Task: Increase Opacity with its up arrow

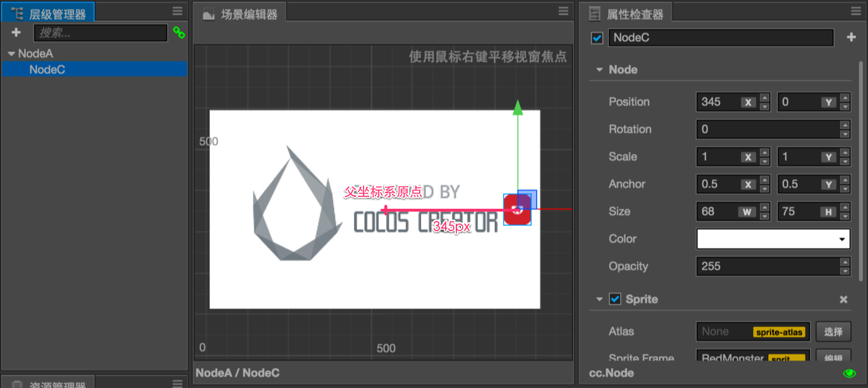Action: coord(845,262)
